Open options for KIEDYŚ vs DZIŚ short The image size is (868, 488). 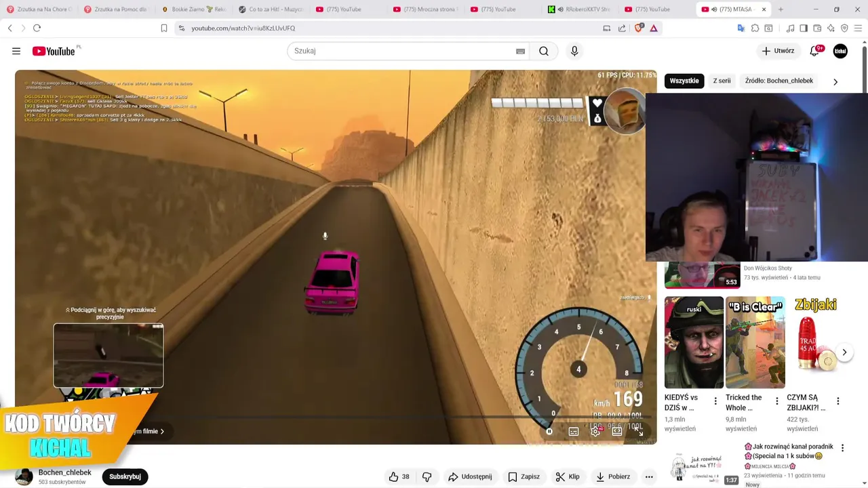[x=715, y=401]
